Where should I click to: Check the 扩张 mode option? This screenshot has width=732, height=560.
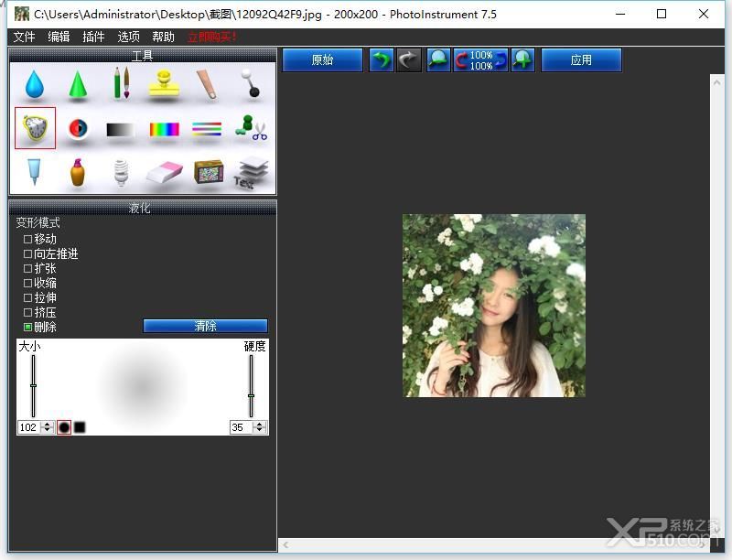click(28, 268)
